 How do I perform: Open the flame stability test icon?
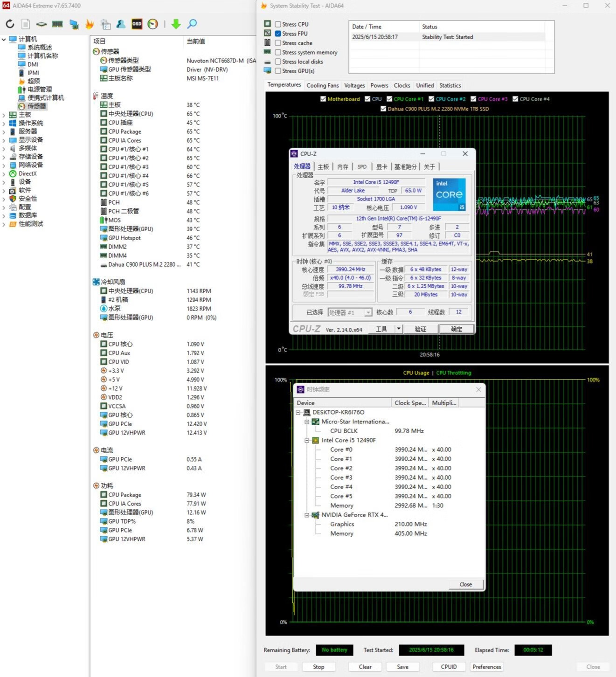[x=90, y=24]
